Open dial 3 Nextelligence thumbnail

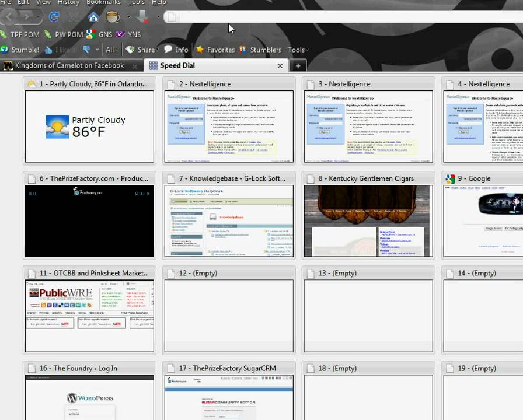tap(368, 127)
